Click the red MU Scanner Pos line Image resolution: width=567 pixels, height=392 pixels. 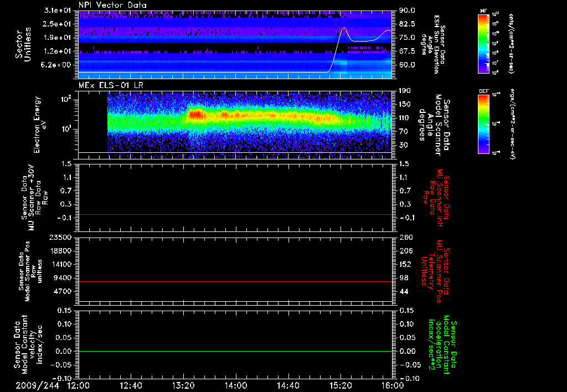coord(235,282)
